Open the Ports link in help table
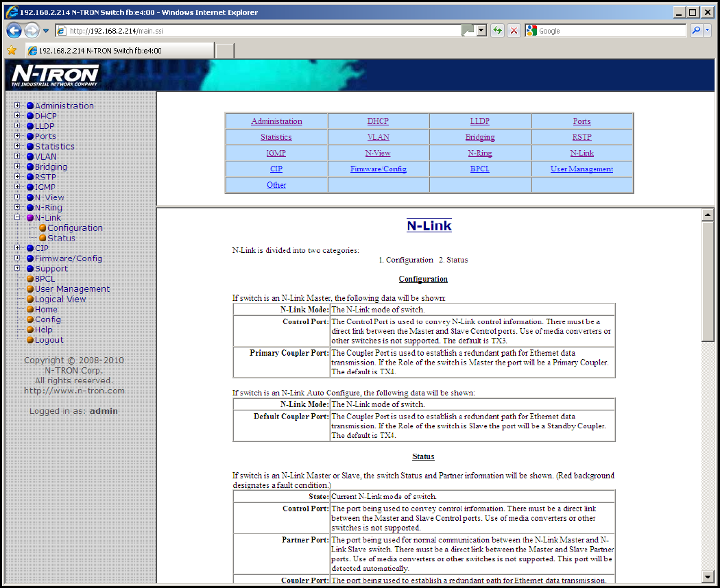Image resolution: width=720 pixels, height=588 pixels. pyautogui.click(x=581, y=121)
